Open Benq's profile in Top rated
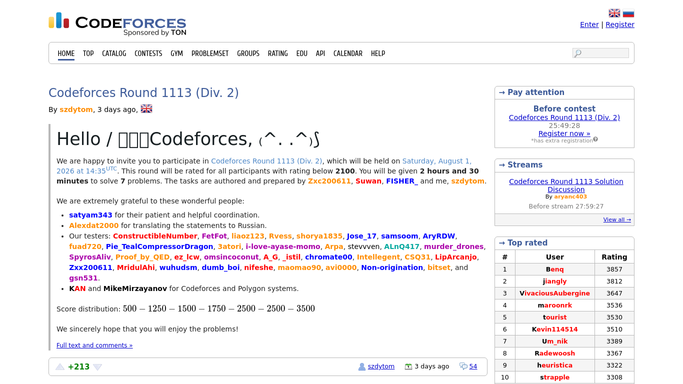Screen dimensions: 683x384 coord(555,269)
